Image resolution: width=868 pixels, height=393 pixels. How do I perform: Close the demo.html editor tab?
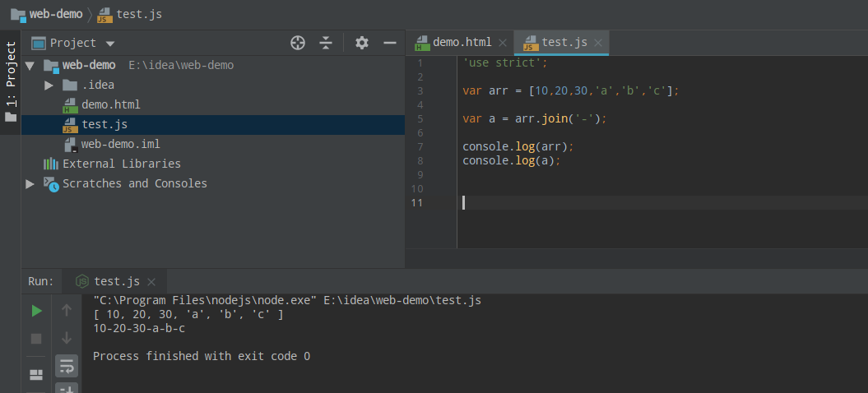tap(503, 43)
